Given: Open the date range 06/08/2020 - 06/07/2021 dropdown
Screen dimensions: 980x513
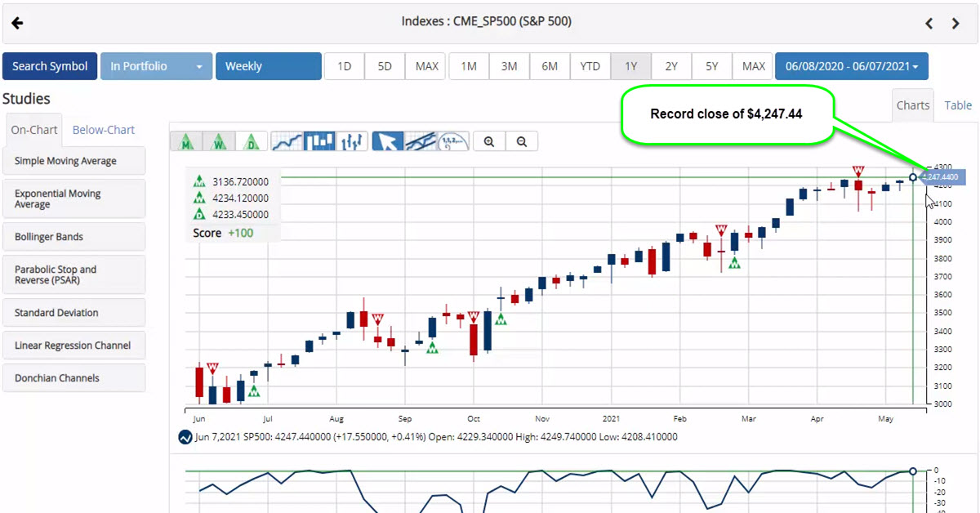Looking at the screenshot, I should pyautogui.click(x=852, y=66).
